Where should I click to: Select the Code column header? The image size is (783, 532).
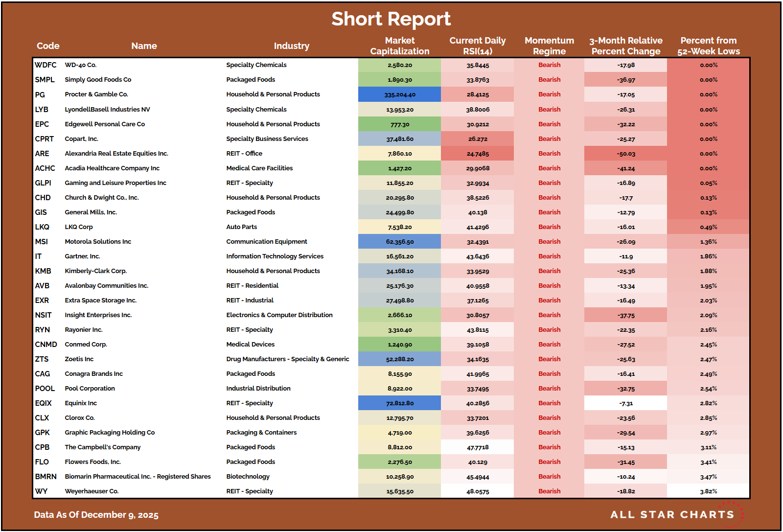pos(48,46)
